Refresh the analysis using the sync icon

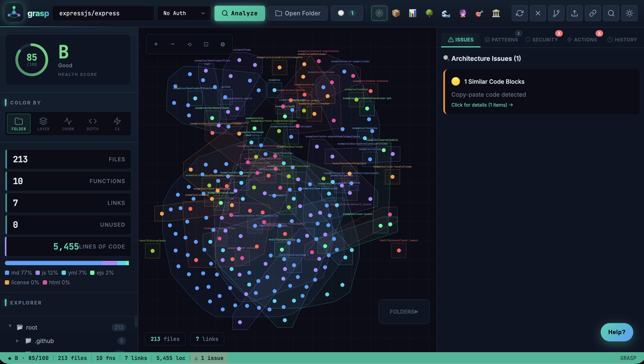pos(519,13)
